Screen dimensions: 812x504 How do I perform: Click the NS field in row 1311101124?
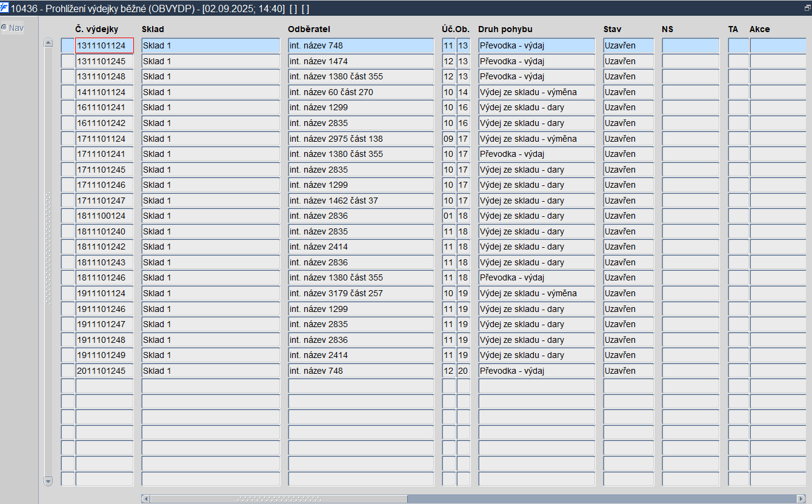(690, 45)
